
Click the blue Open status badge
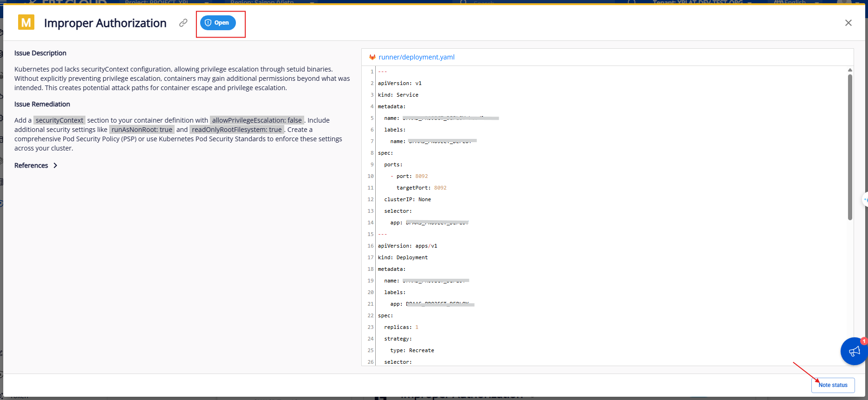(x=218, y=23)
